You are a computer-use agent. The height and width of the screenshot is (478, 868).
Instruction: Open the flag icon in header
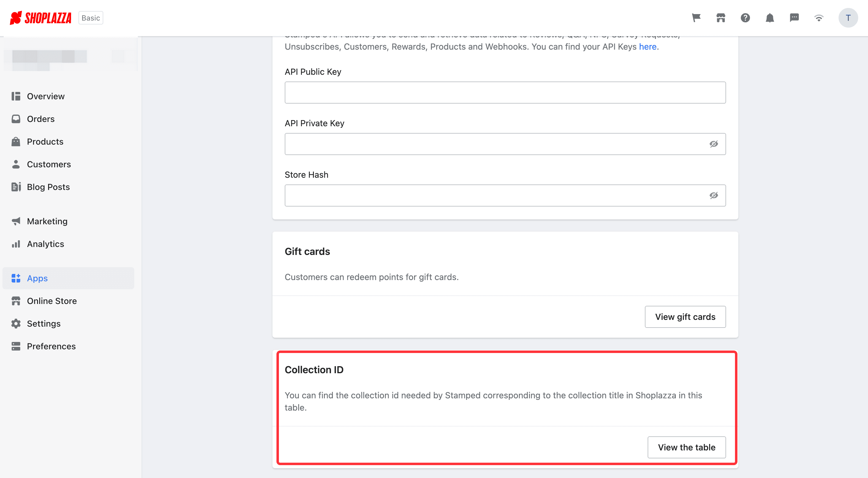[x=696, y=18]
